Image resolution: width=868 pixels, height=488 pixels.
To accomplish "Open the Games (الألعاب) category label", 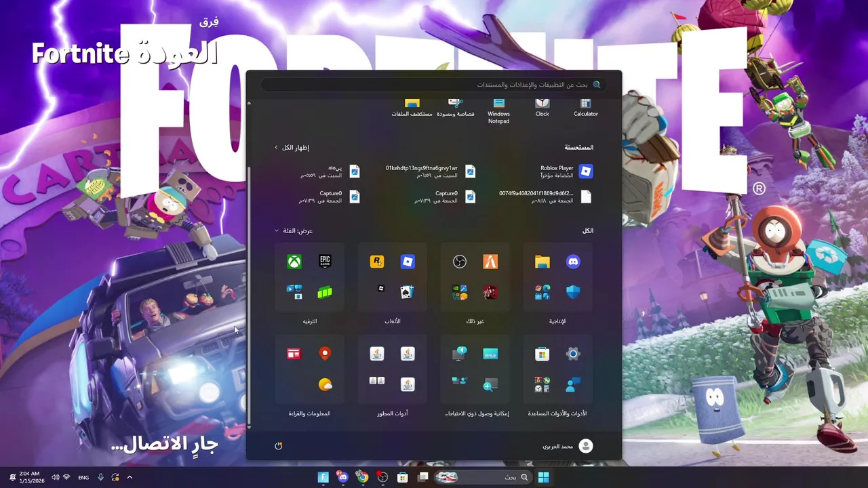I will tap(393, 321).
